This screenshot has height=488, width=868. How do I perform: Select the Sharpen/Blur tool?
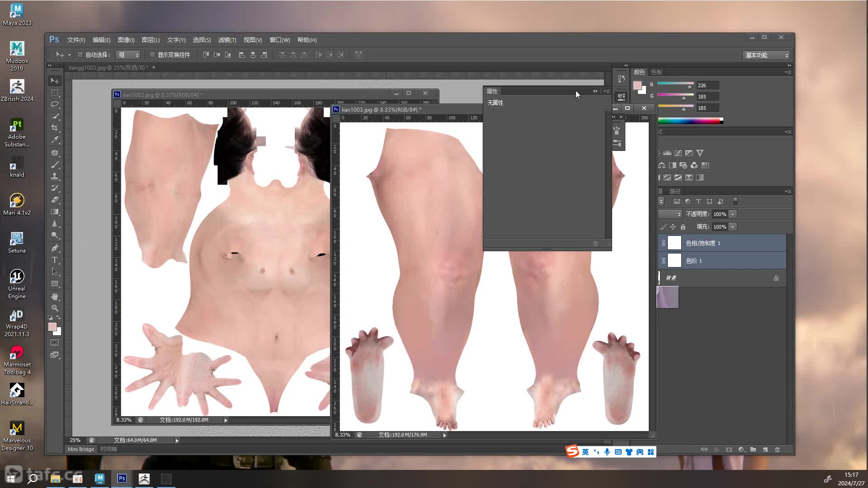point(55,223)
